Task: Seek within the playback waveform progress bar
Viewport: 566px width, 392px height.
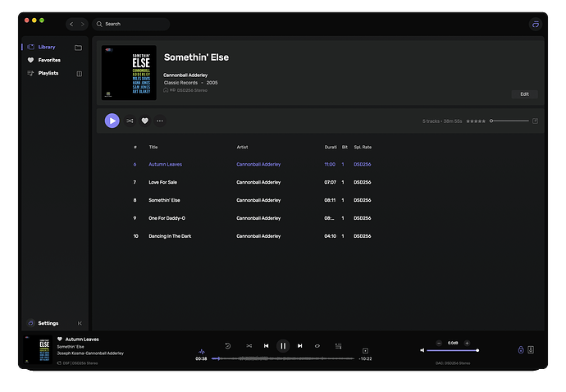Action: [x=283, y=358]
